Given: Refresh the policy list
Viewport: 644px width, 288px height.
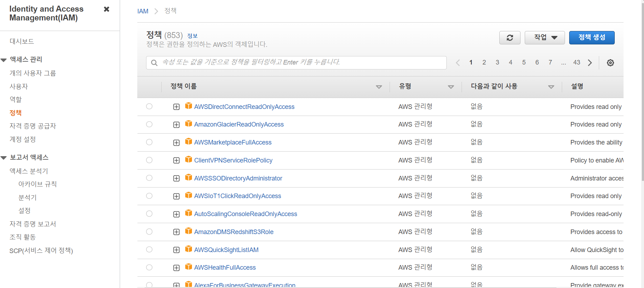Looking at the screenshot, I should click(x=510, y=38).
